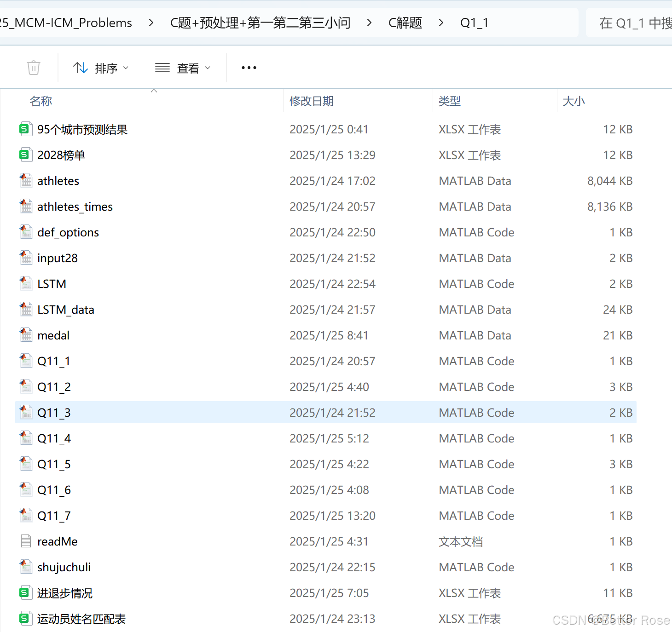Image resolution: width=672 pixels, height=632 pixels.
Task: Click the C解题 breadcrumb folder
Action: click(x=405, y=23)
